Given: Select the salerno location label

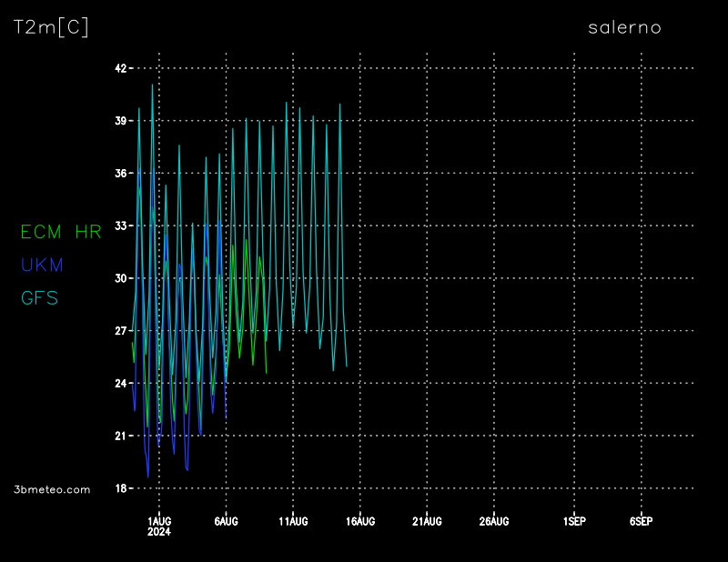Looking at the screenshot, I should pyautogui.click(x=624, y=27).
